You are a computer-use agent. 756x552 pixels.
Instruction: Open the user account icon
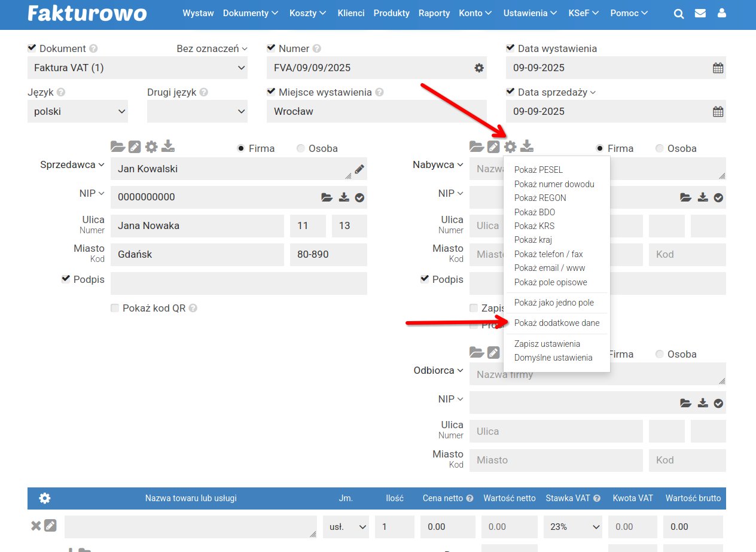pyautogui.click(x=722, y=13)
